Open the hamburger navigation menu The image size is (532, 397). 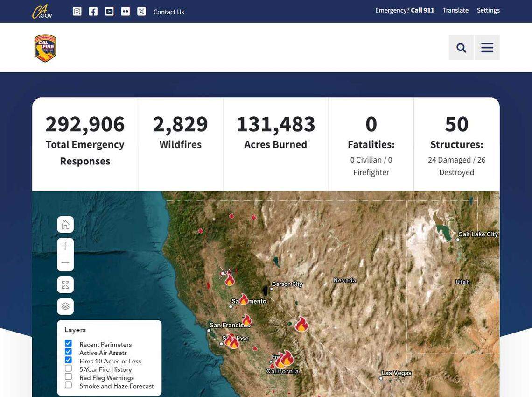[486, 47]
